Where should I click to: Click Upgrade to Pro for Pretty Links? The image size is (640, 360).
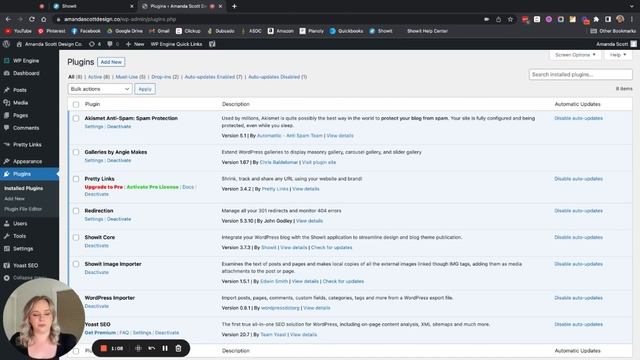tap(104, 187)
